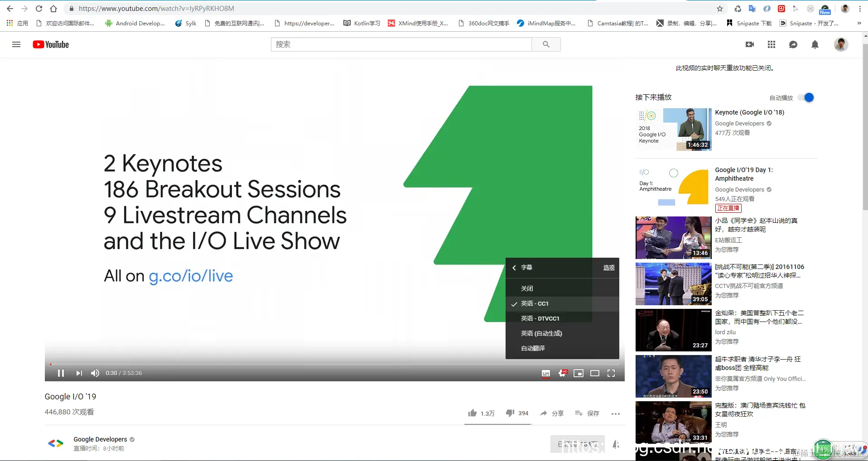The height and width of the screenshot is (461, 868).
Task: Share the video
Action: pos(552,413)
